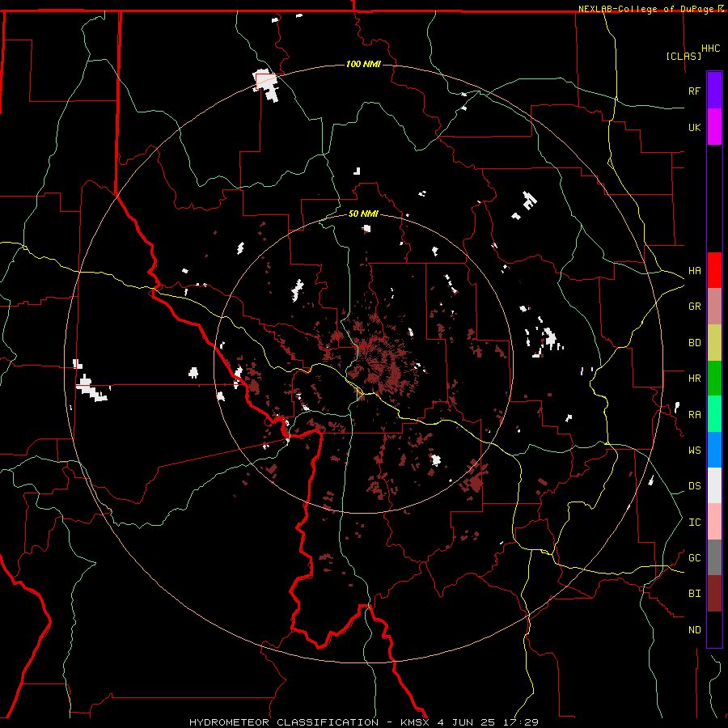Click the 'WS' legend label
This screenshot has width=728, height=728.
point(694,451)
